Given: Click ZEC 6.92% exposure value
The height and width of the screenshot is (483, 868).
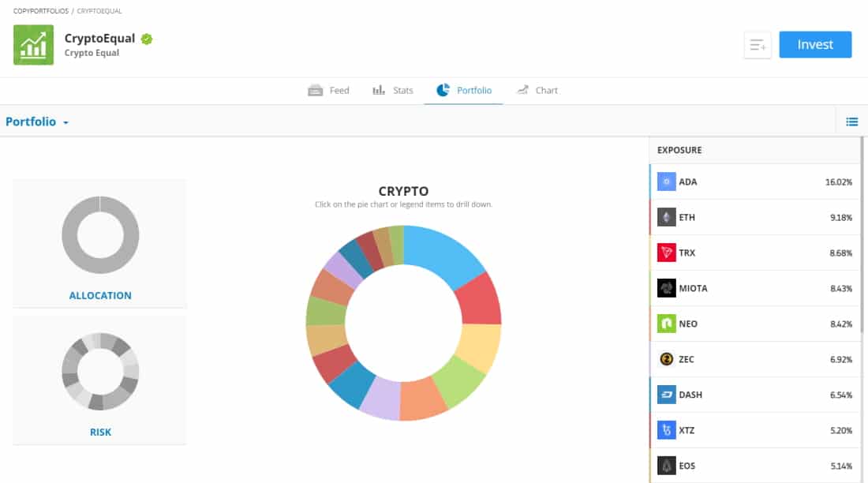Looking at the screenshot, I should pyautogui.click(x=841, y=359).
